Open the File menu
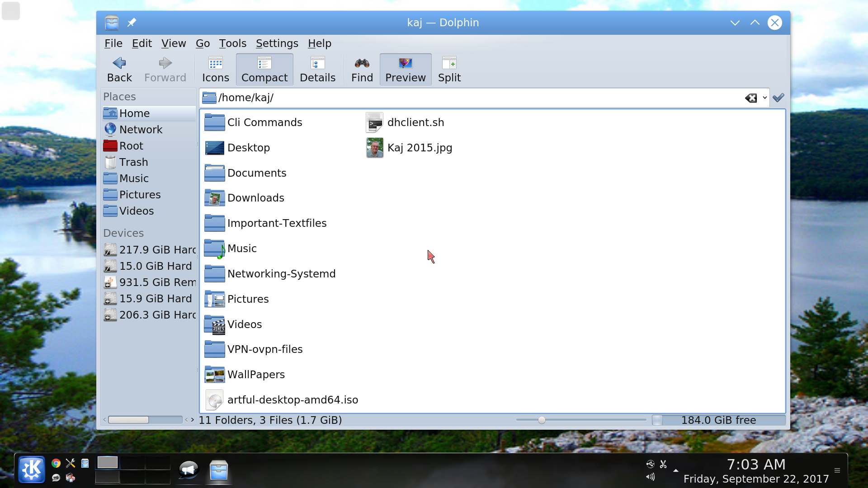The image size is (868, 488). (113, 43)
